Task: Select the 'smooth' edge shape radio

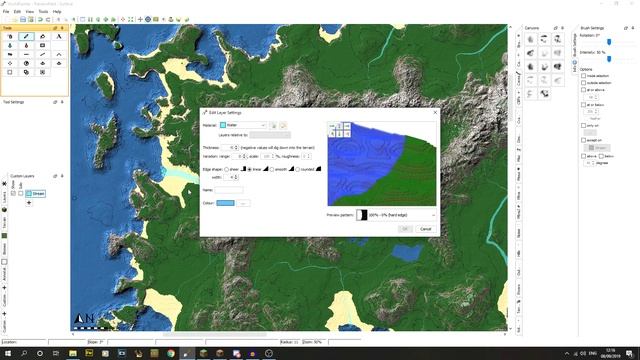Action: pyautogui.click(x=272, y=169)
